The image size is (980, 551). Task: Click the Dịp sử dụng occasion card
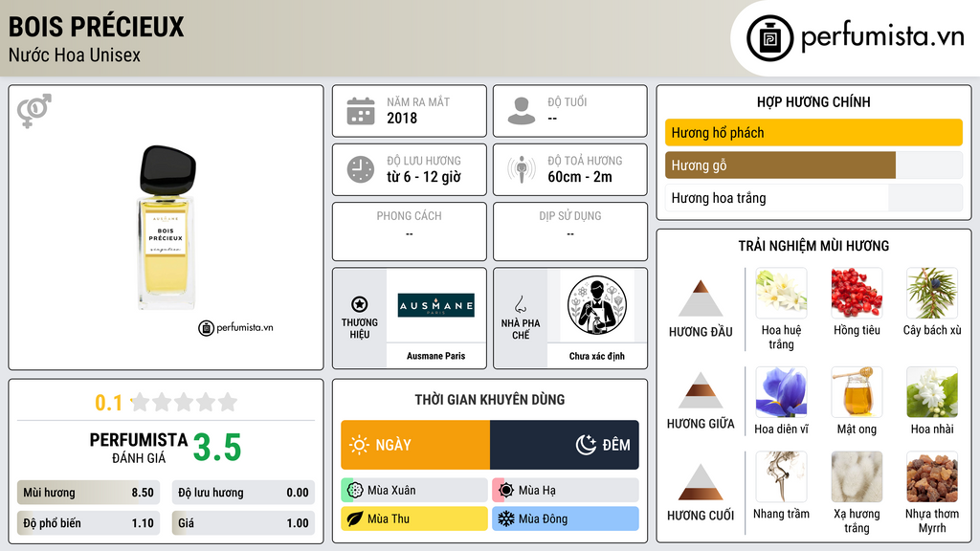click(x=570, y=231)
